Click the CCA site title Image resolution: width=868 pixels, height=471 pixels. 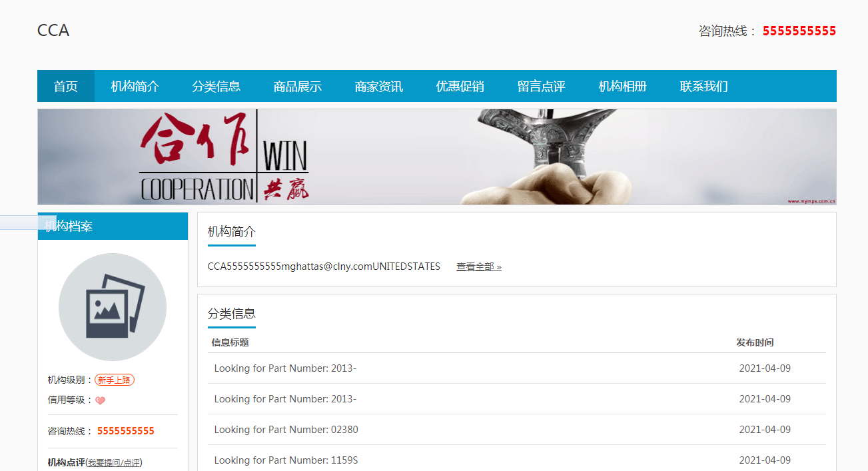[53, 31]
